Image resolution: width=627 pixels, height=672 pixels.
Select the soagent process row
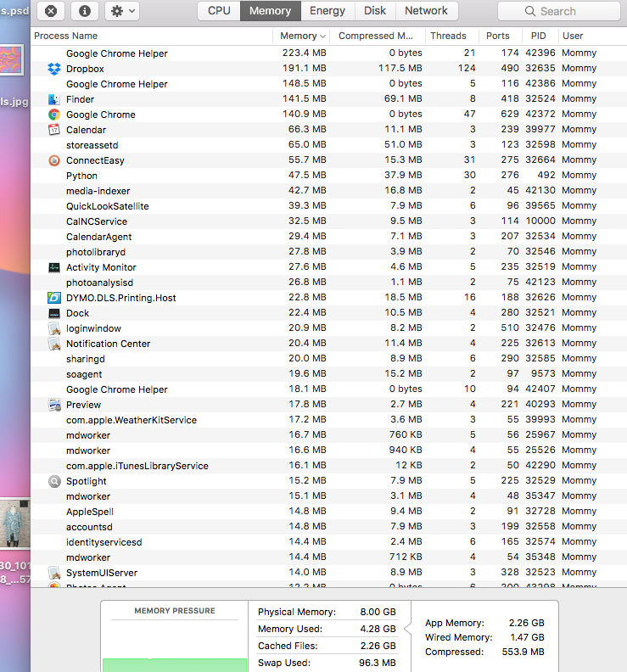coord(328,374)
